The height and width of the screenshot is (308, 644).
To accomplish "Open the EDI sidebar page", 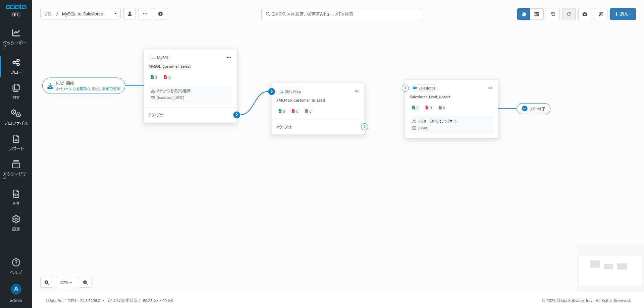I will pos(16,92).
